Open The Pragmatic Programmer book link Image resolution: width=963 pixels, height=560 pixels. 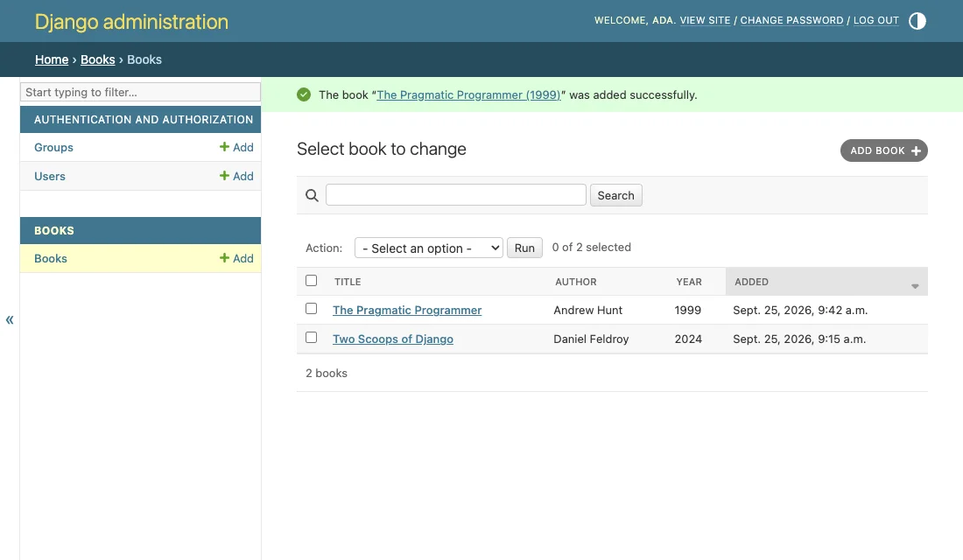click(x=407, y=310)
